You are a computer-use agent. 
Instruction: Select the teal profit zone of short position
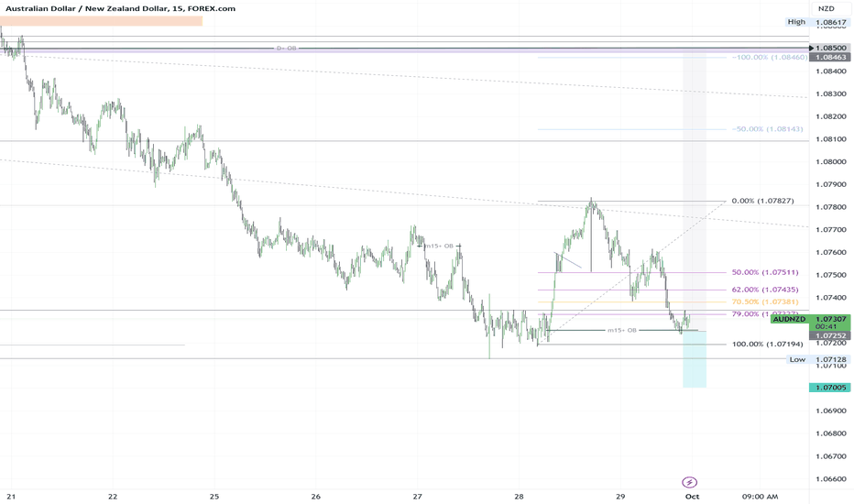(695, 359)
